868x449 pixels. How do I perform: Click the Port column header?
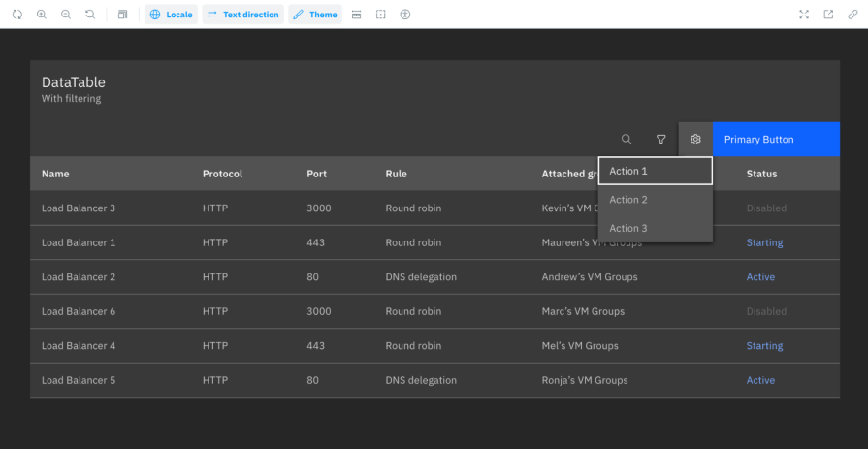(x=316, y=174)
